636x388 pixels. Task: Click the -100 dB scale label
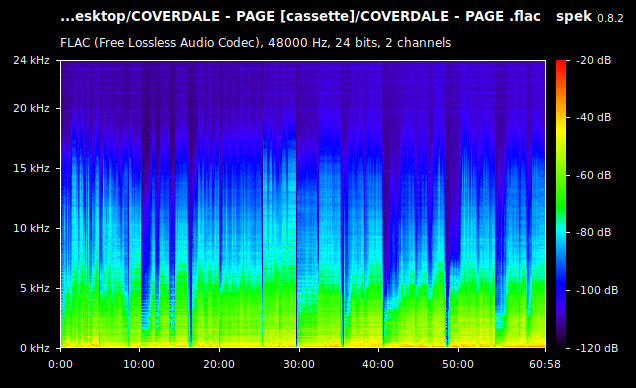click(597, 290)
